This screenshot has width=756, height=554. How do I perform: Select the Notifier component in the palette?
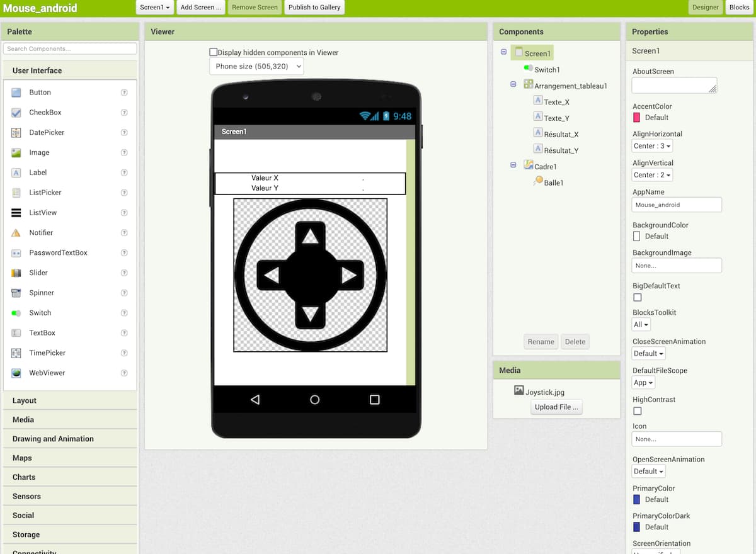click(41, 232)
